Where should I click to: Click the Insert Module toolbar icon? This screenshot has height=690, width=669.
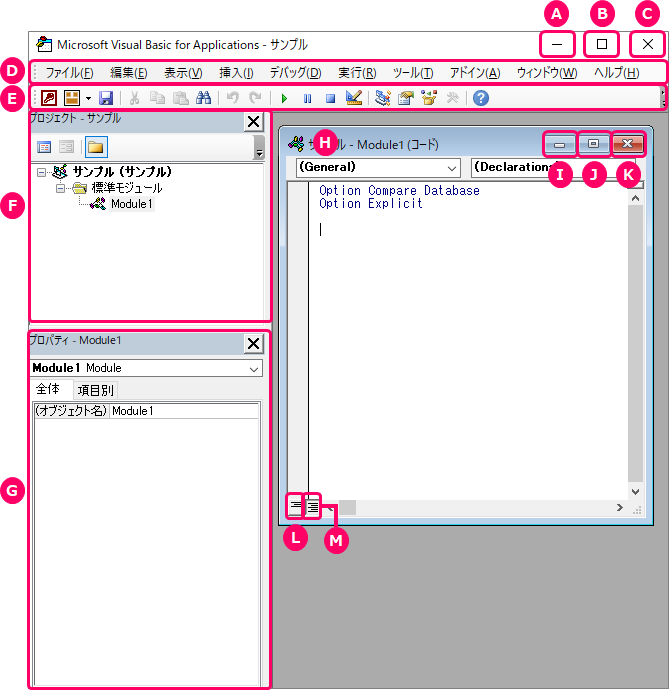[72, 98]
